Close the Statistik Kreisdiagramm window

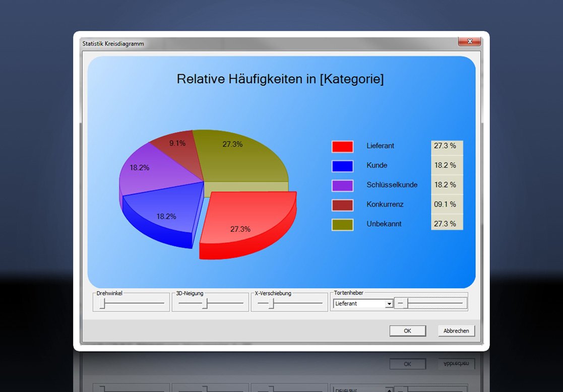pyautogui.click(x=469, y=42)
